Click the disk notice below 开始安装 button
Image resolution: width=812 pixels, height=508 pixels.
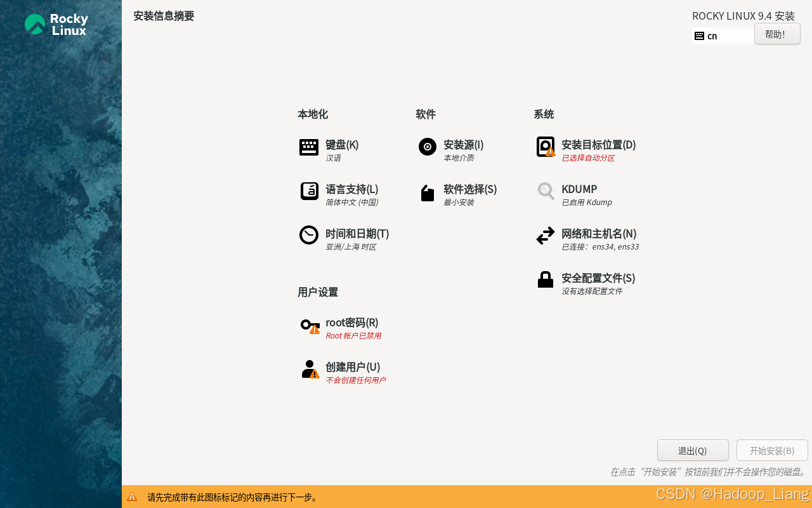tap(709, 472)
